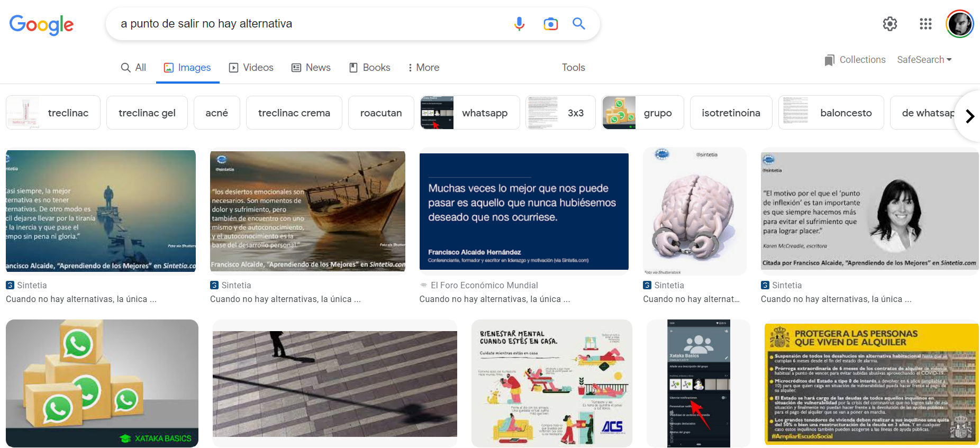Select the "treclinac gel" suggestion chip
The width and height of the screenshot is (980, 448).
(x=147, y=113)
